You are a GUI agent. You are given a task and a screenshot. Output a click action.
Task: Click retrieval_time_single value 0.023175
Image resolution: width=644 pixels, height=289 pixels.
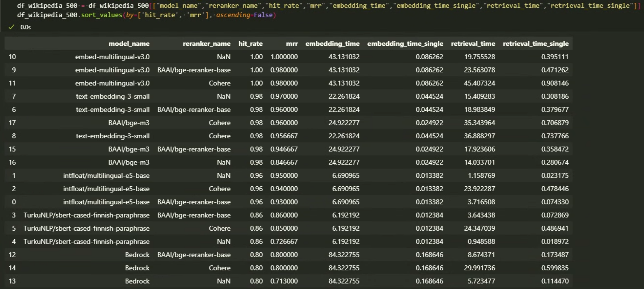pyautogui.click(x=555, y=176)
